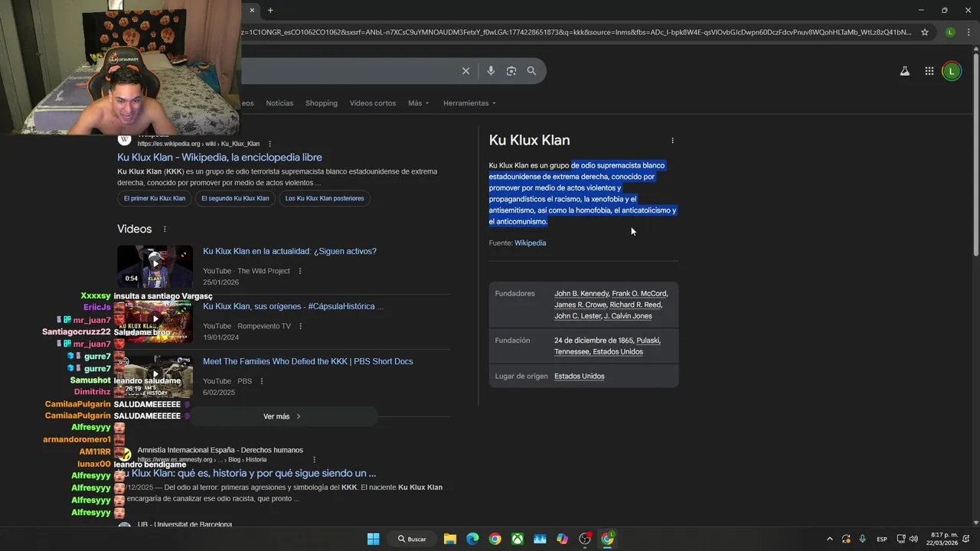Open Estados Unidos lugar de origen link
This screenshot has height=551, width=980.
(580, 377)
